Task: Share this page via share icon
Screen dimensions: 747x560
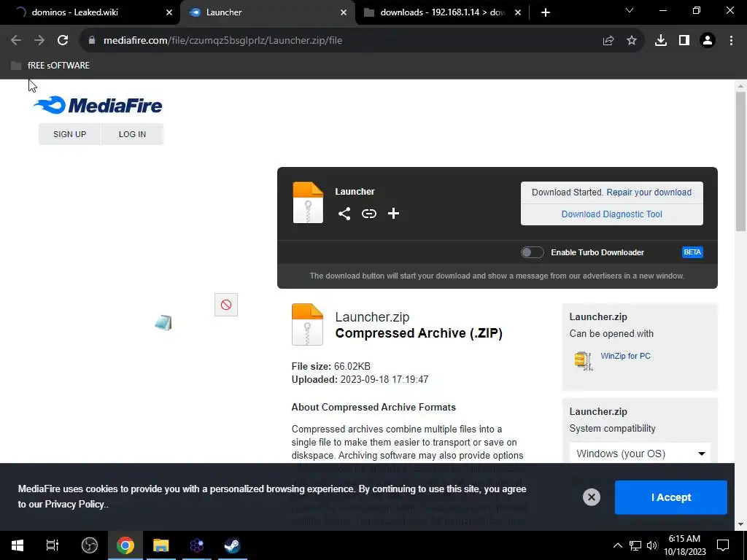Action: (608, 41)
